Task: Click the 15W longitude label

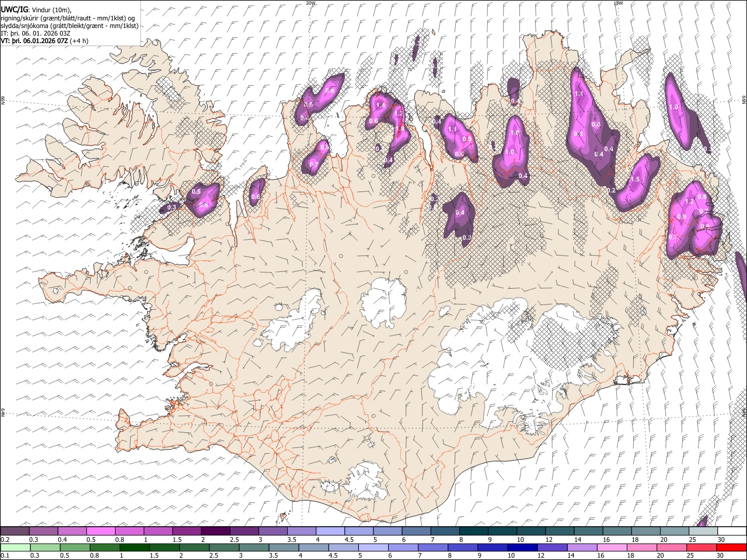Action: click(619, 3)
